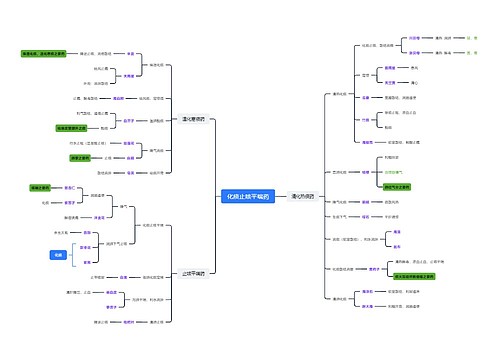Select the green tag attached to the 白芥子 branch

[71, 128]
